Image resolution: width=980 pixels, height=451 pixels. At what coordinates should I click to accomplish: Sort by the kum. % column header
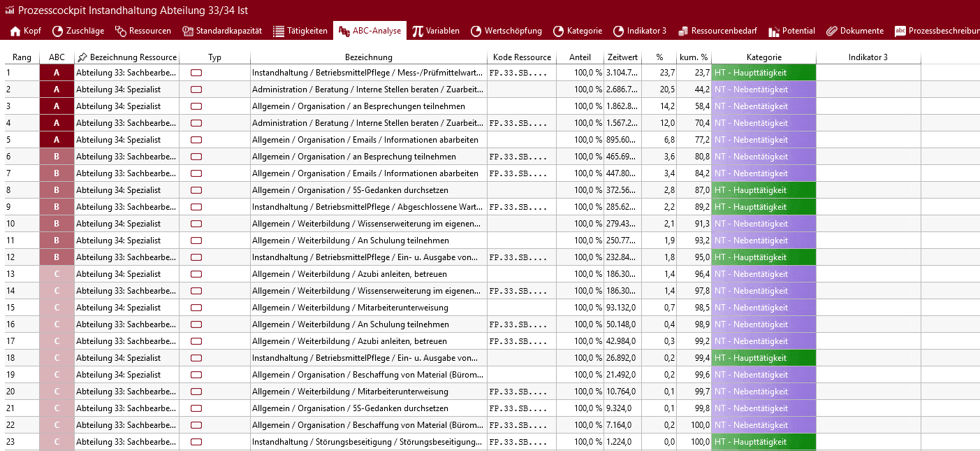(693, 57)
